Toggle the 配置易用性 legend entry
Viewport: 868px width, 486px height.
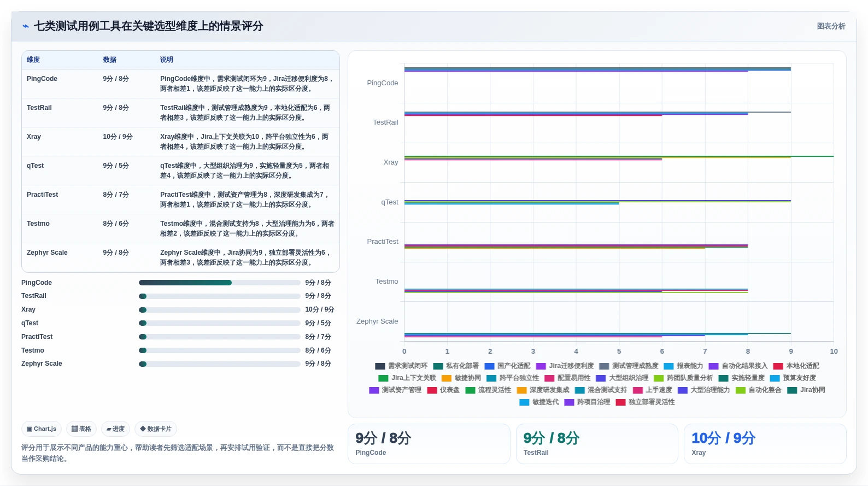(567, 378)
